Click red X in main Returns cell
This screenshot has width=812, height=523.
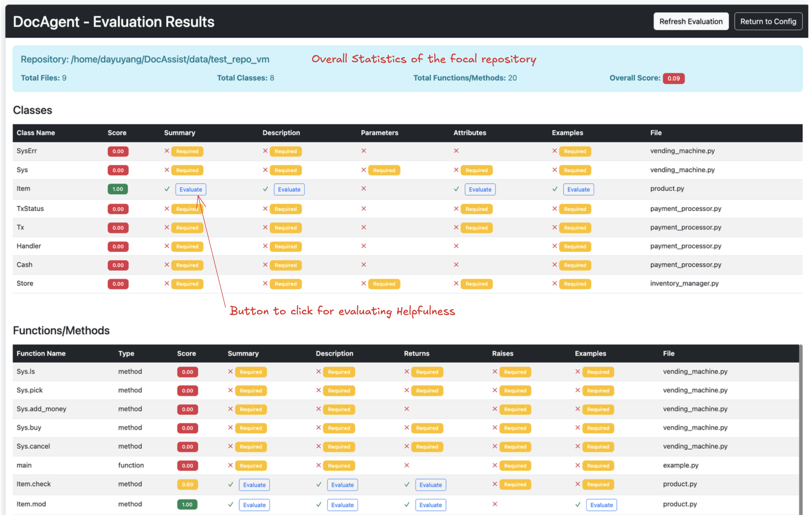pos(407,465)
